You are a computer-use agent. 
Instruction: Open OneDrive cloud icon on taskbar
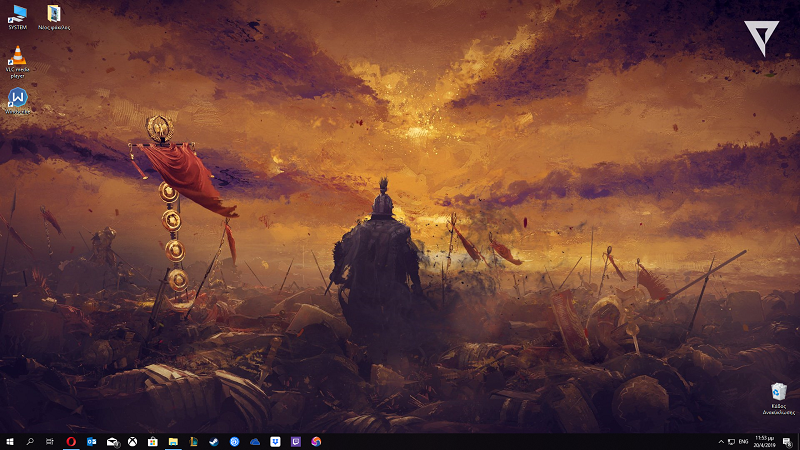point(255,442)
